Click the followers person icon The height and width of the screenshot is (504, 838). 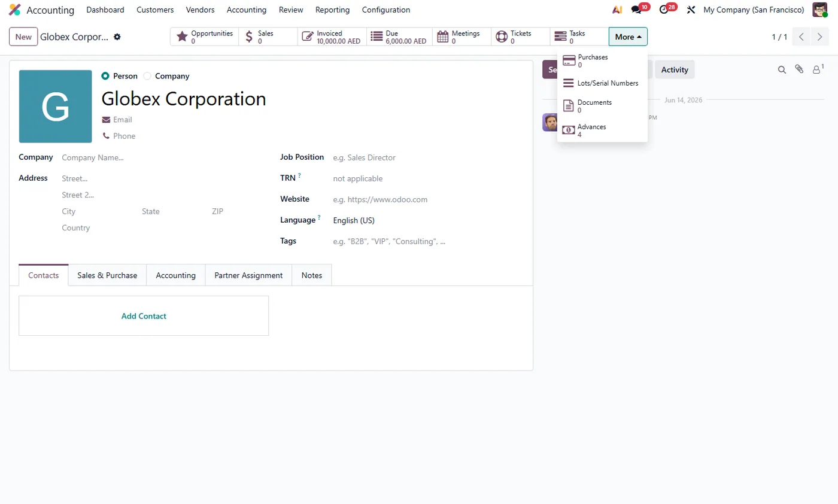pyautogui.click(x=817, y=69)
